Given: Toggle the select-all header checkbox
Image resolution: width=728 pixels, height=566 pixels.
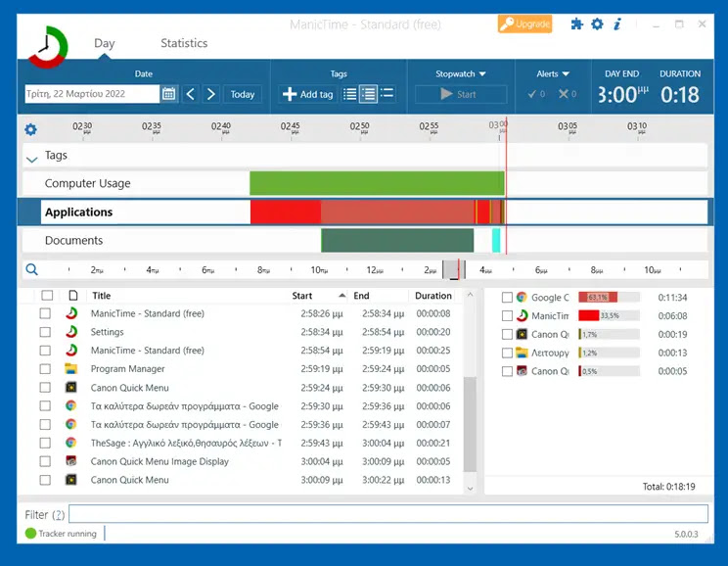Looking at the screenshot, I should pos(47,296).
